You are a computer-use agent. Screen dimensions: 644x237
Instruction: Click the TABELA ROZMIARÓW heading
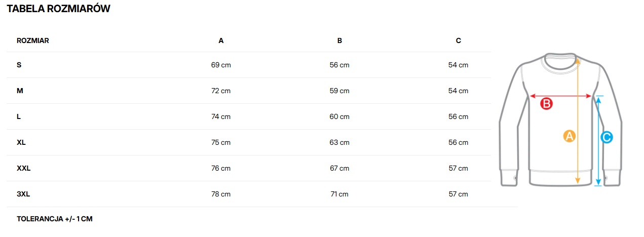[58, 9]
